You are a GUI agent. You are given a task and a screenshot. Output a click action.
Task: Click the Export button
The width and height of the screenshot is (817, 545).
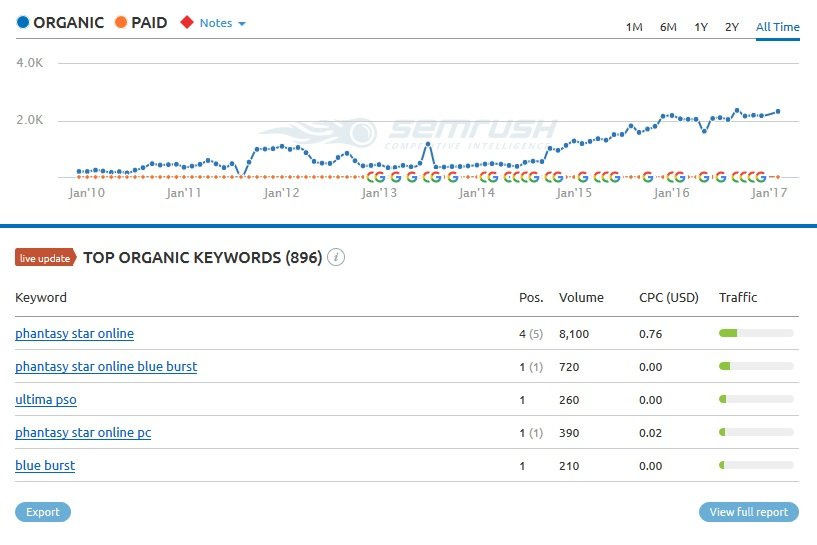tap(43, 512)
